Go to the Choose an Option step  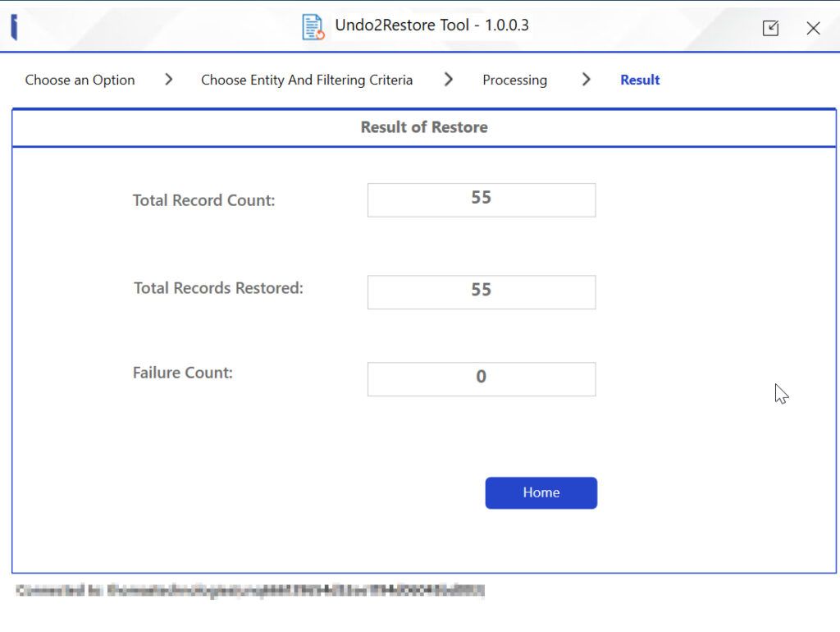point(80,80)
